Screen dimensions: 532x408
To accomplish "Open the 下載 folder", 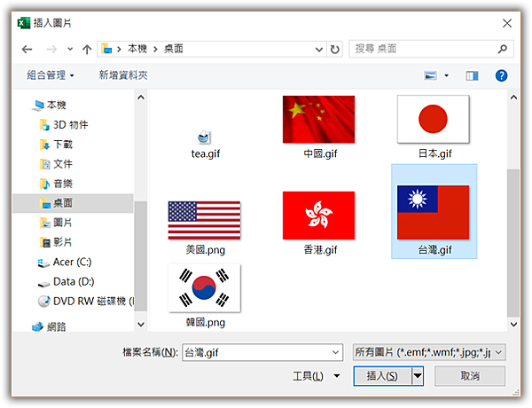I will (x=56, y=145).
